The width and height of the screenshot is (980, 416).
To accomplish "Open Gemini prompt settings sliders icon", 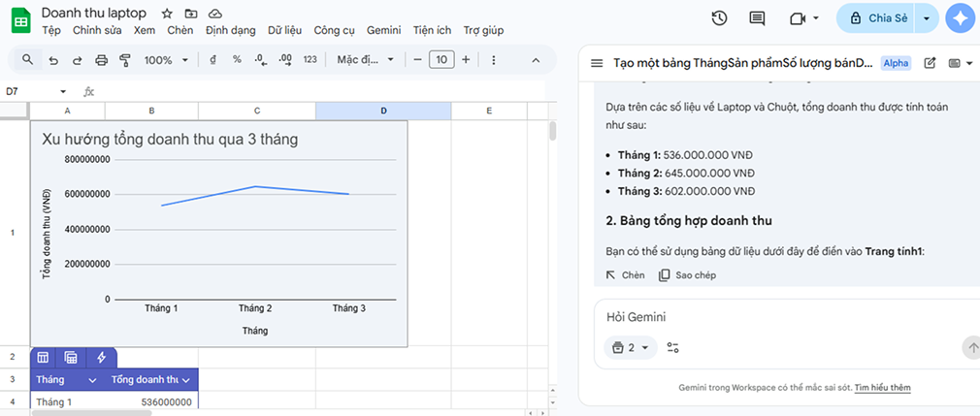I will point(673,348).
